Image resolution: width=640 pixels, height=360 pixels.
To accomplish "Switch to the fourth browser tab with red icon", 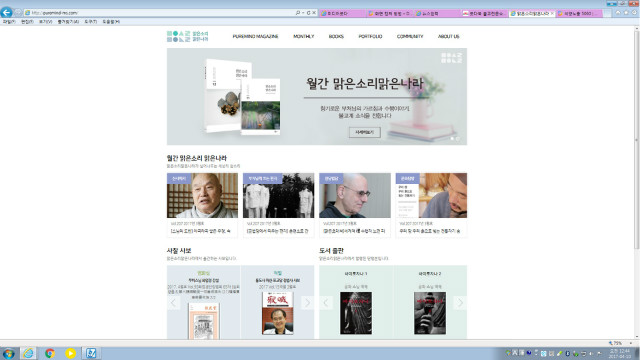I will click(x=484, y=13).
